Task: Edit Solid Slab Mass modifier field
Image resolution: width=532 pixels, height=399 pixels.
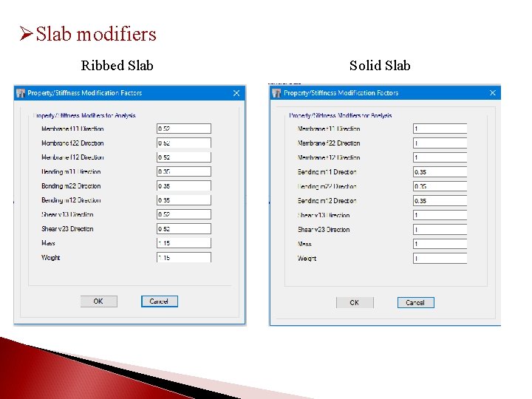Action: [440, 244]
